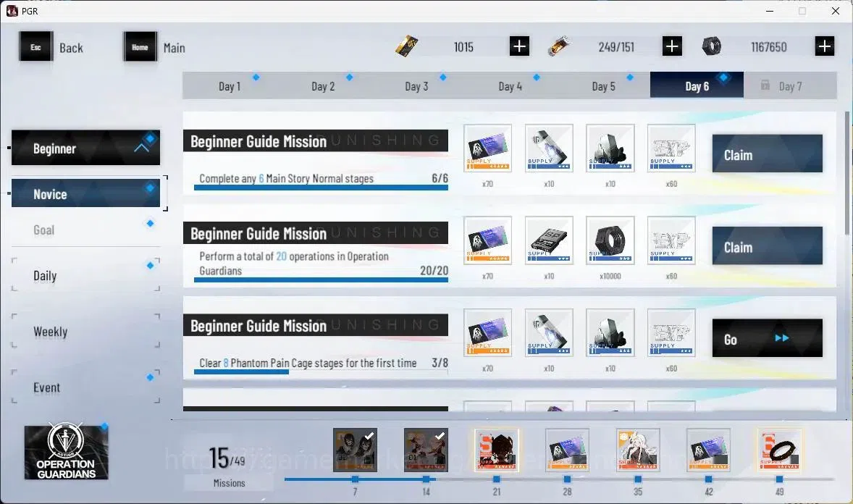Viewport: 853px width, 504px height.
Task: Click the milestone track marker at 35
Action: coord(637,479)
